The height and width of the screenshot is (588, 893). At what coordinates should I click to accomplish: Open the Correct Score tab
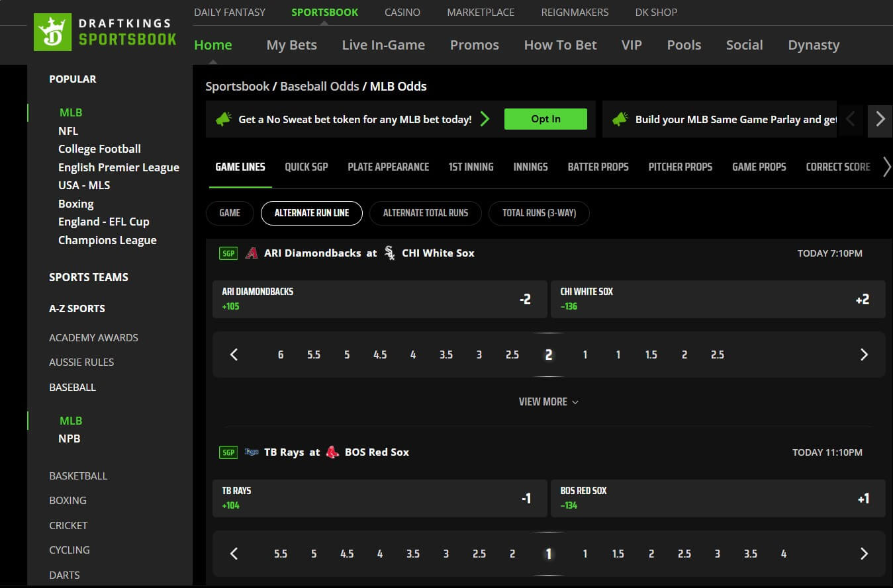(838, 167)
